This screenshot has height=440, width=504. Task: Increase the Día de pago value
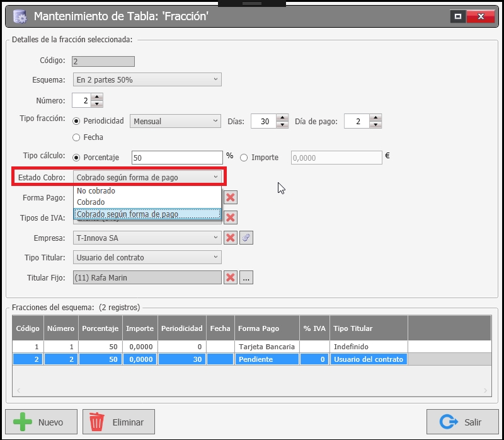375,118
